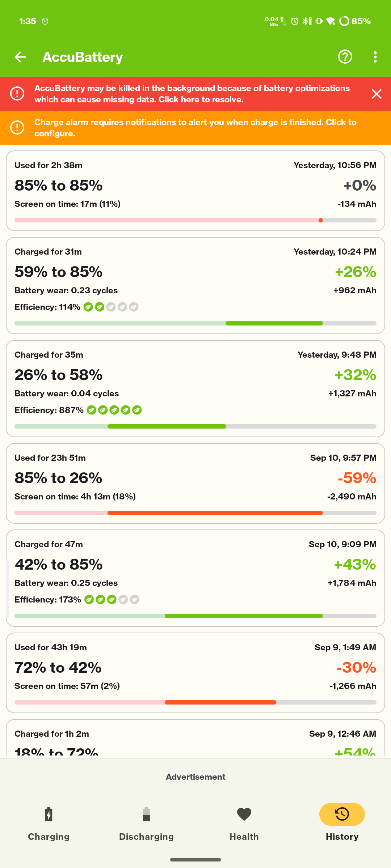This screenshot has height=868, width=391.
Task: Open the 85% to 26% discharge entry
Action: (x=195, y=483)
